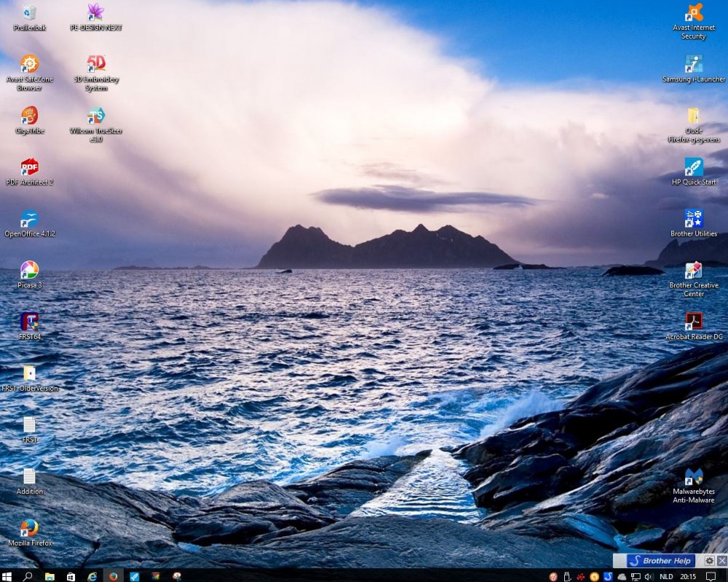This screenshot has height=582, width=728.
Task: Click the GigaTribe desktop icon
Action: tap(29, 116)
